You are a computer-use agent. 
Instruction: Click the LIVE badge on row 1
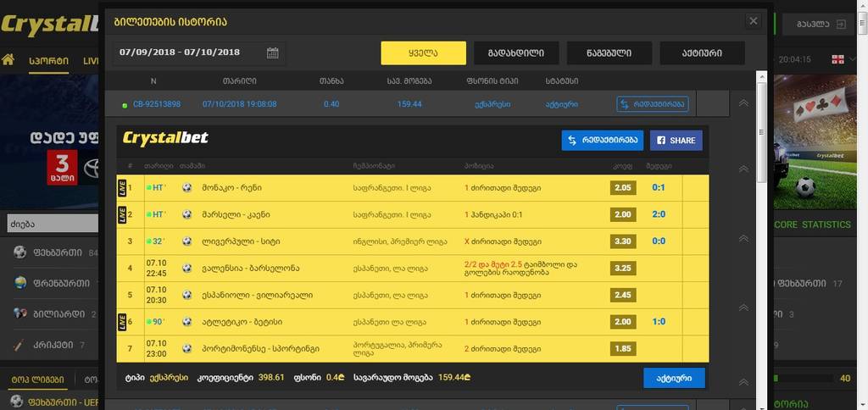pyautogui.click(x=122, y=188)
